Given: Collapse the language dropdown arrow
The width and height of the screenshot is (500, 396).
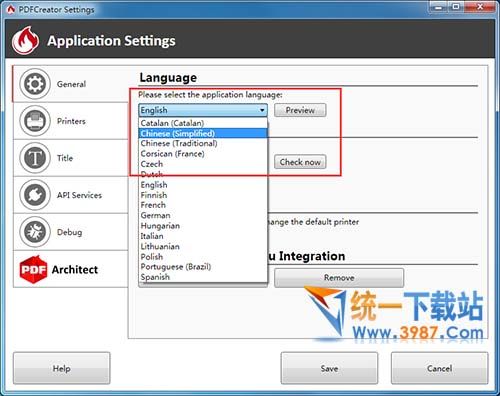Looking at the screenshot, I should (262, 110).
